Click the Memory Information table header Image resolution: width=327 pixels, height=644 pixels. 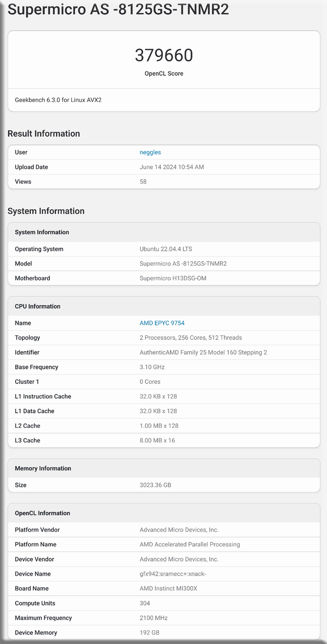coord(164,468)
